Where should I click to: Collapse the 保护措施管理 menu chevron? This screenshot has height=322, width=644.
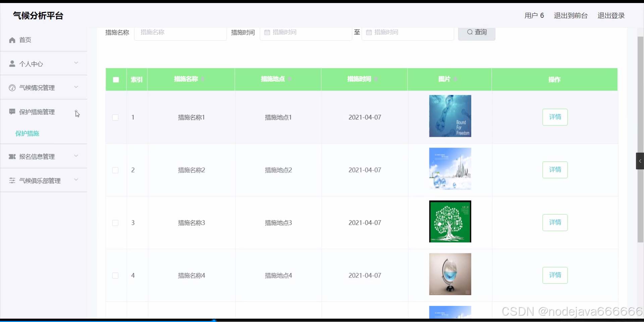tap(76, 112)
